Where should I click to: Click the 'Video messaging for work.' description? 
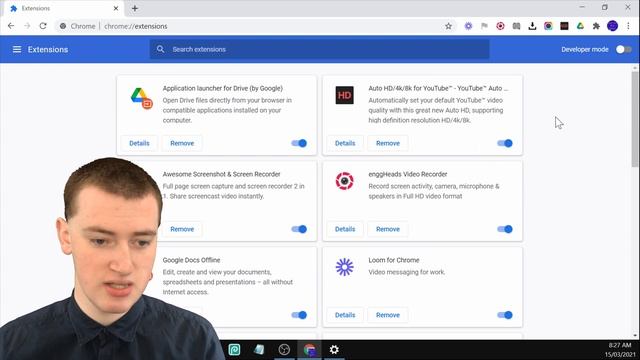coord(407,272)
